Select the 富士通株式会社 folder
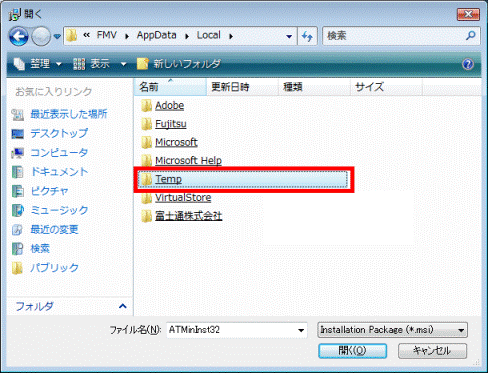The height and width of the screenshot is (373, 488). [189, 216]
